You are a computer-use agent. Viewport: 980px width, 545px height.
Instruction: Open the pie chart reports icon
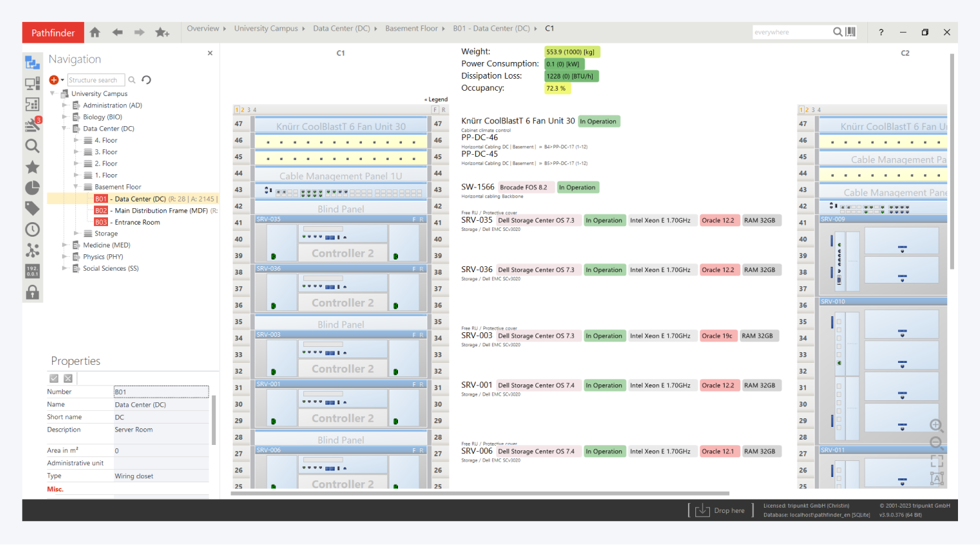(32, 187)
